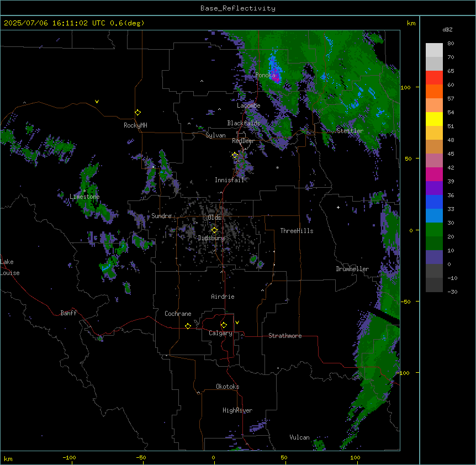Click the dBZ legend heading
Viewport: 476px width, 465px height.
coord(447,29)
